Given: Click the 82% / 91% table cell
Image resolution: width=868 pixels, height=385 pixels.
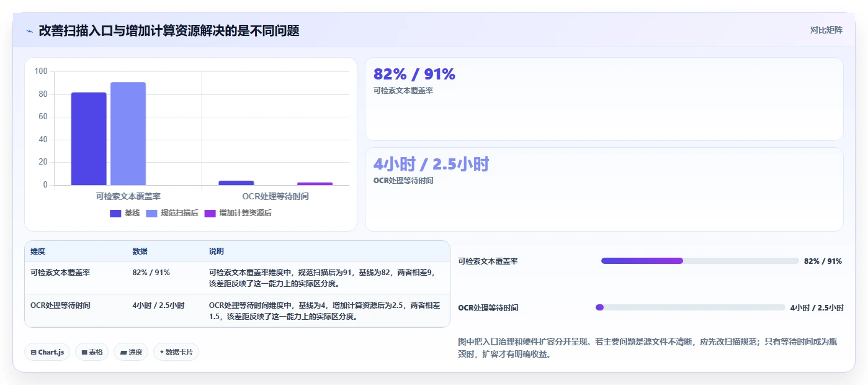Looking at the screenshot, I should (x=151, y=272).
